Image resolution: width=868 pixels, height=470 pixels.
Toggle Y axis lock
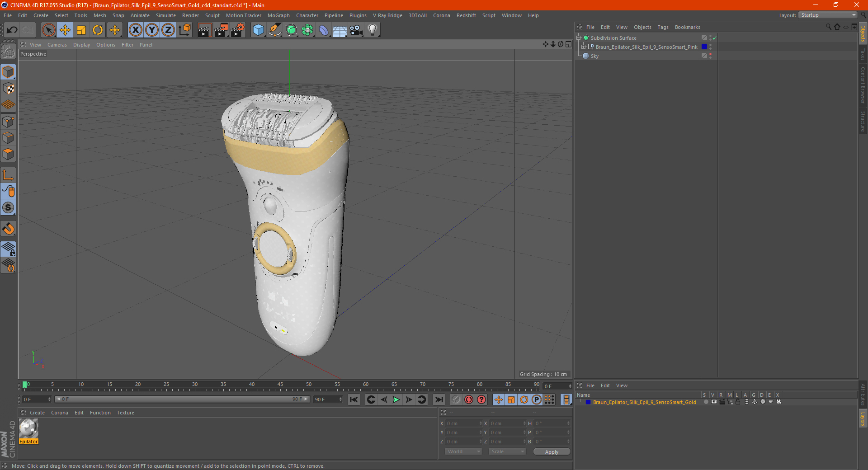click(x=152, y=30)
